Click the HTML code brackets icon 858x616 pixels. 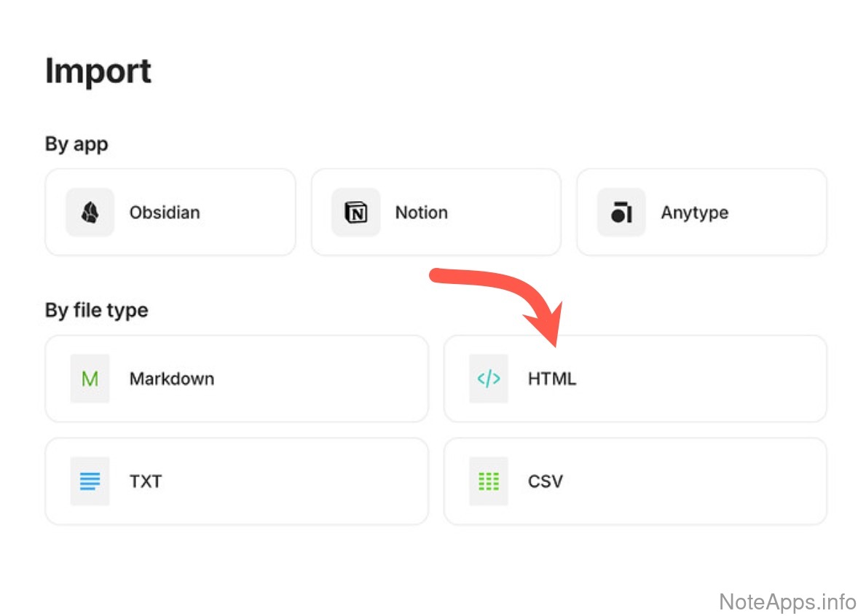pyautogui.click(x=488, y=379)
